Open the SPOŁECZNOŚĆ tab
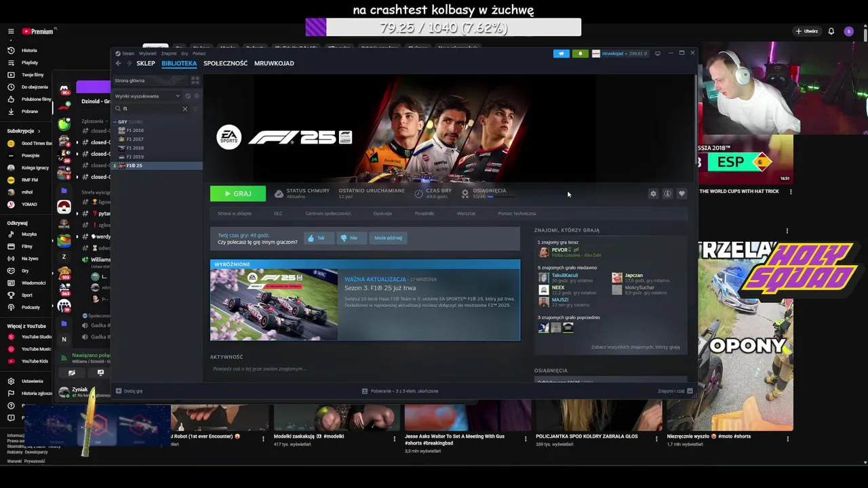 pos(226,63)
